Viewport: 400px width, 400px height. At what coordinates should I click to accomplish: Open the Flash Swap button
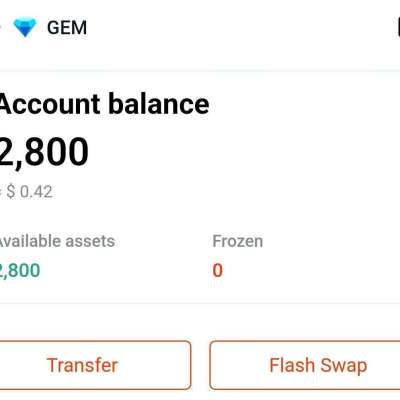(305, 365)
